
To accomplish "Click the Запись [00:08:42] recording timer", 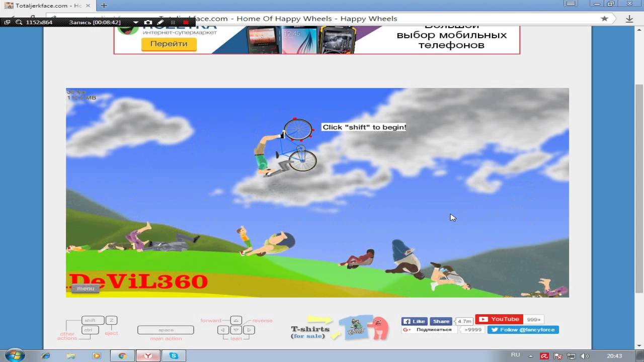I will pos(95,23).
